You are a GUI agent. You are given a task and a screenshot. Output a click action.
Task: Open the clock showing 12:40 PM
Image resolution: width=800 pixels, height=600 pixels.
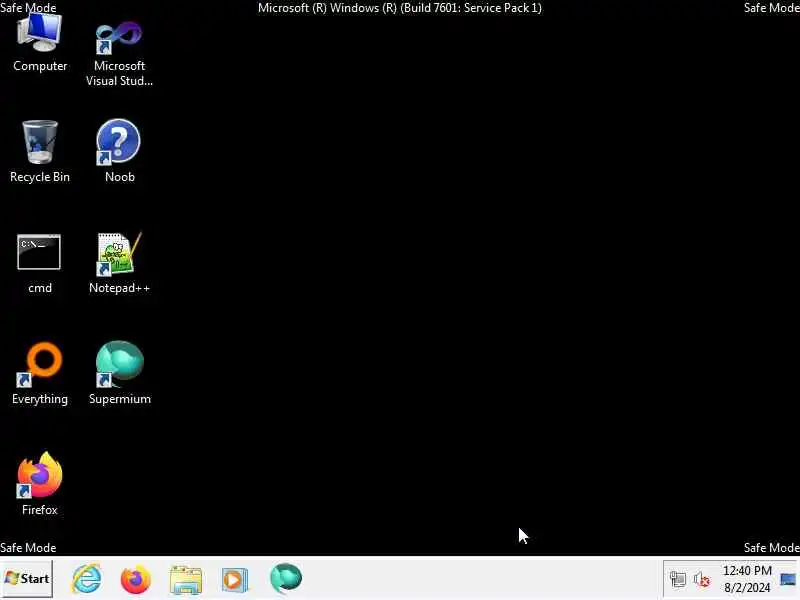coord(747,579)
